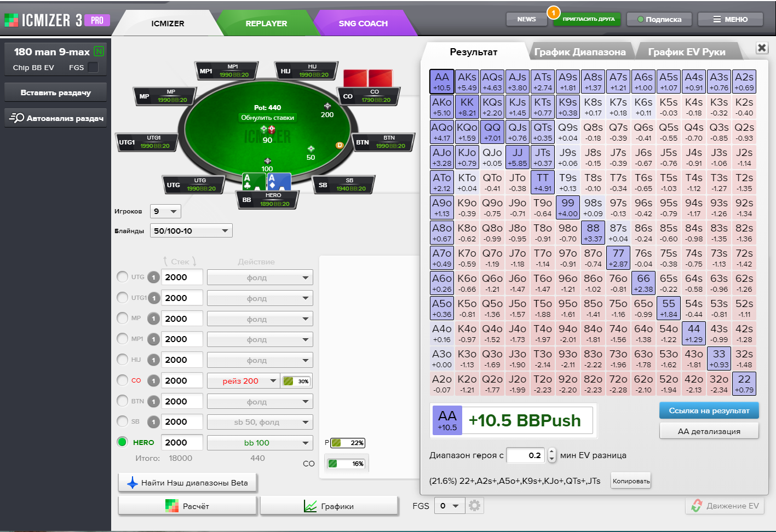Click SB stack count circle icon
This screenshot has height=532, width=776.
point(154,422)
